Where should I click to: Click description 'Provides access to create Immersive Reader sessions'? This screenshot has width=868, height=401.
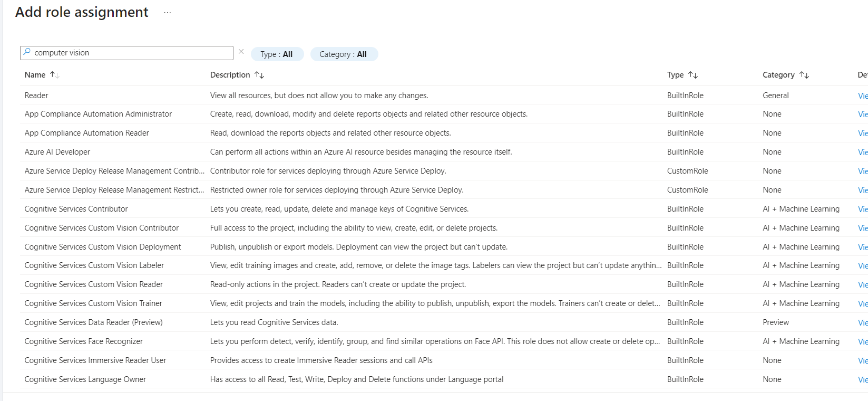[x=321, y=360]
